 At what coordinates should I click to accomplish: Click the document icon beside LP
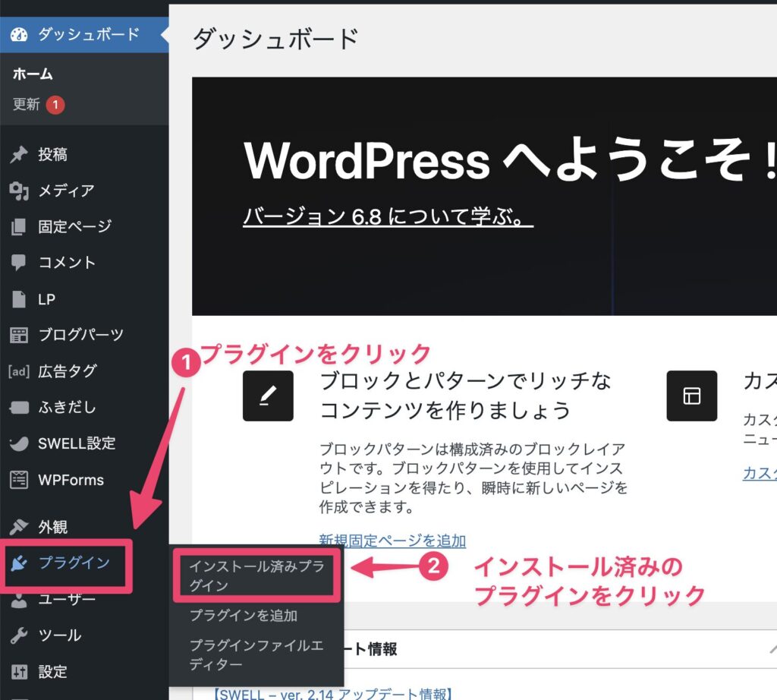pos(19,299)
